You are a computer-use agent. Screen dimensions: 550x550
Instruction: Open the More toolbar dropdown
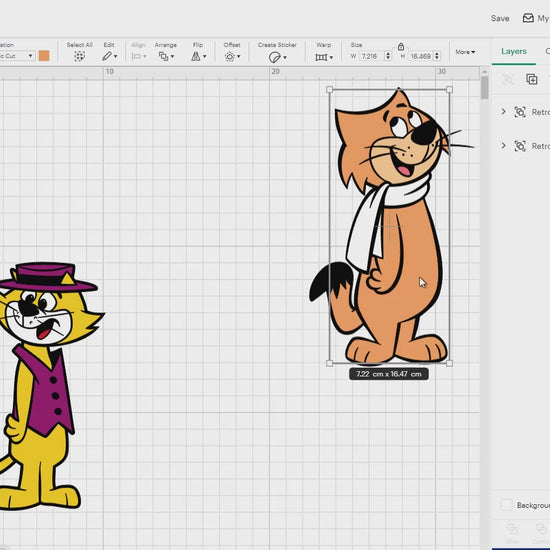pyautogui.click(x=465, y=52)
